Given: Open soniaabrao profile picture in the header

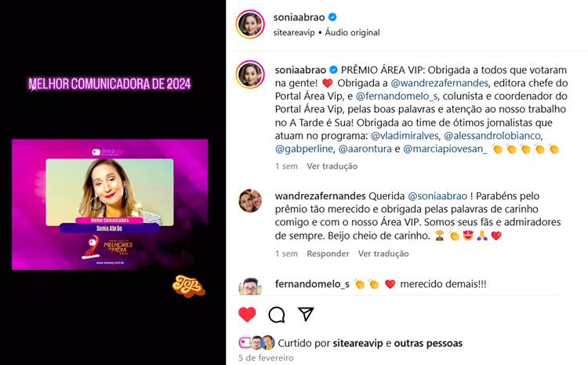Looking at the screenshot, I should pos(250,24).
